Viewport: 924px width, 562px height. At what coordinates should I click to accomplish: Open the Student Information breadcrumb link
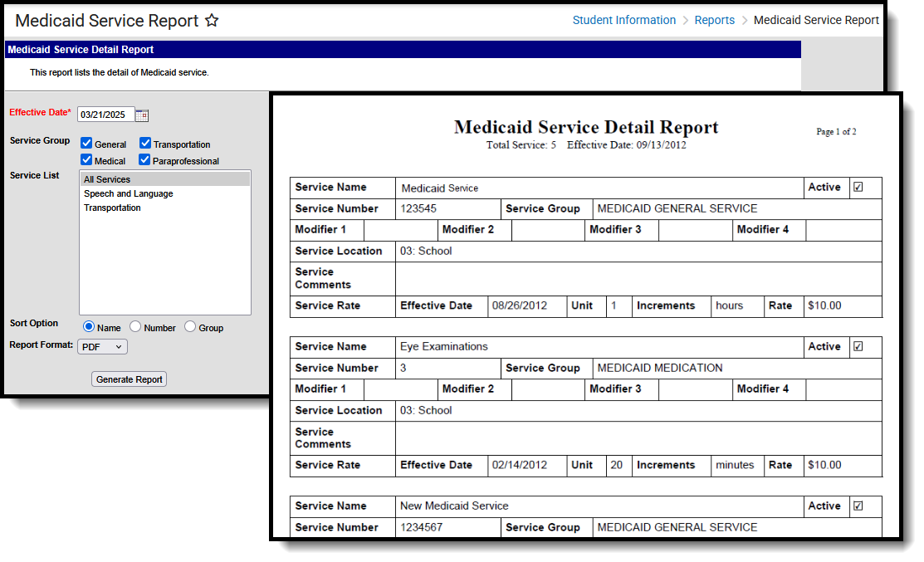point(624,20)
